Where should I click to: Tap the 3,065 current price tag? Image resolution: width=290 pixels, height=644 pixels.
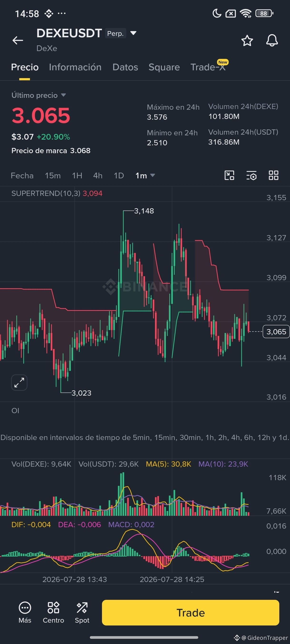coord(276,331)
